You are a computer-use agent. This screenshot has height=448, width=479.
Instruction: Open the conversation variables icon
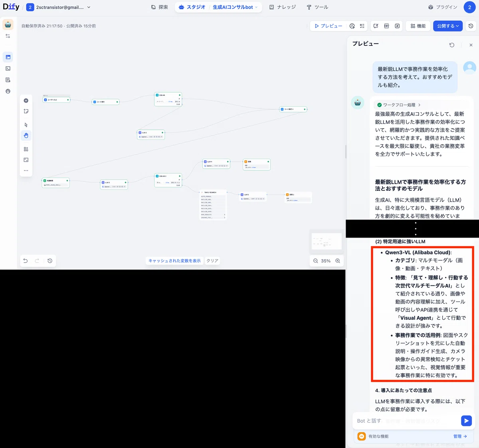[376, 26]
